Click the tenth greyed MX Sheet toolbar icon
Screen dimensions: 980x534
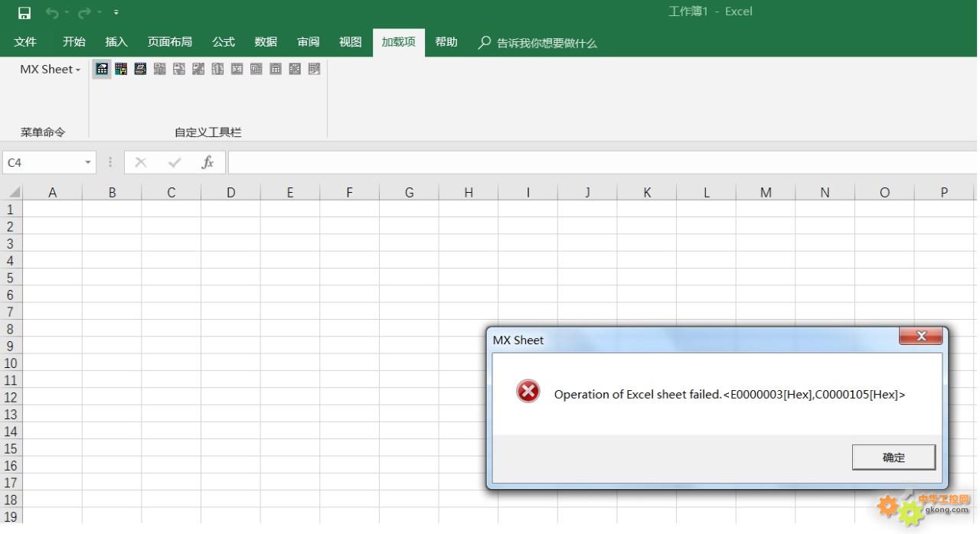tap(276, 69)
